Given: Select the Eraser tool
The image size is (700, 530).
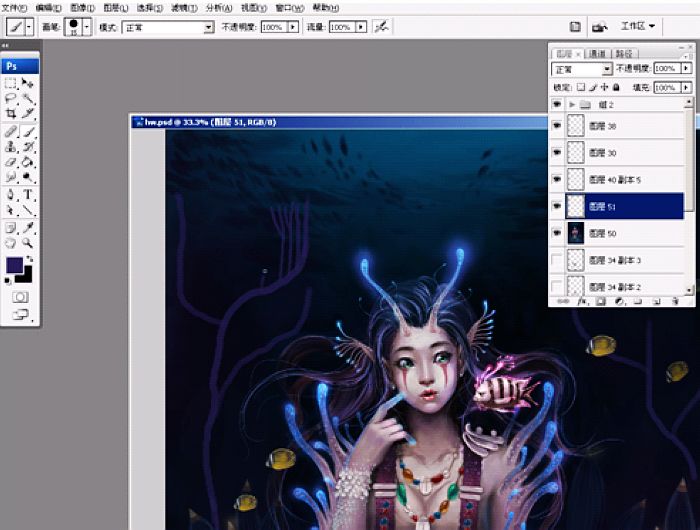Looking at the screenshot, I should coord(11,162).
